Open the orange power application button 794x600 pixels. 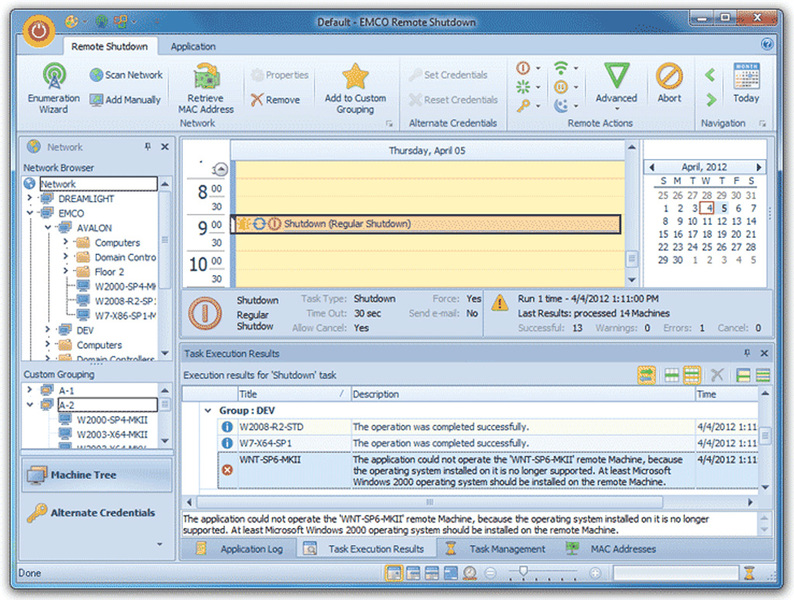click(38, 31)
